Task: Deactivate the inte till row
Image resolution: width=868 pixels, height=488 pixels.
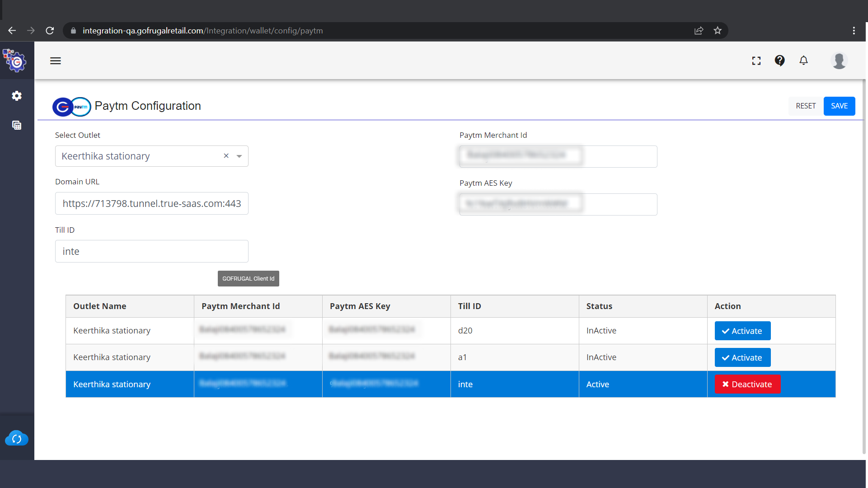Action: tap(747, 384)
